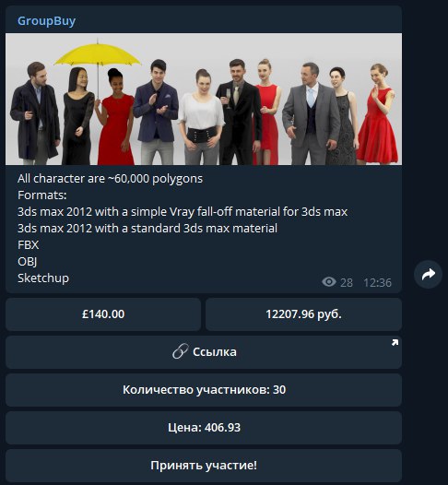This screenshot has height=485, width=448.
Task: Click the Цена: 406.93 button
Action: pyautogui.click(x=204, y=428)
